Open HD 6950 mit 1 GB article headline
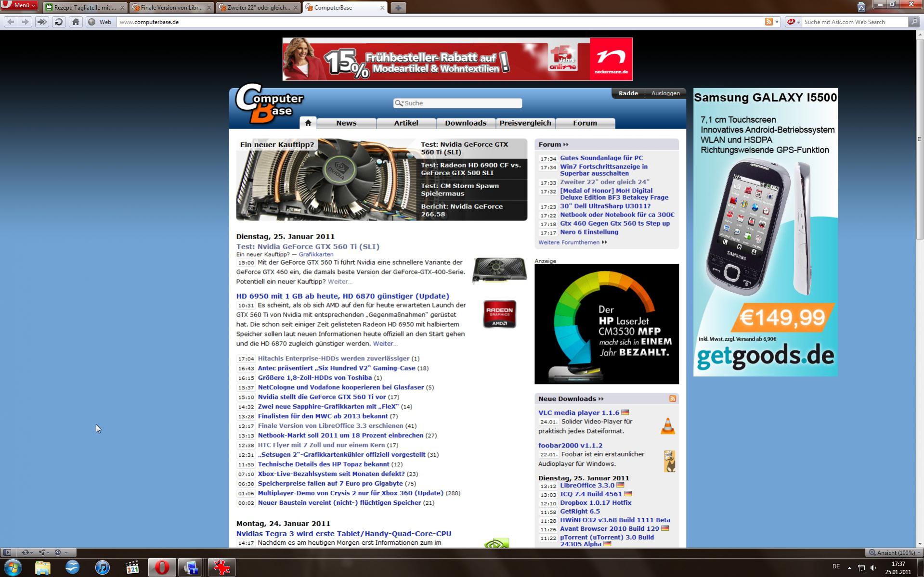This screenshot has height=577, width=924. tap(342, 296)
